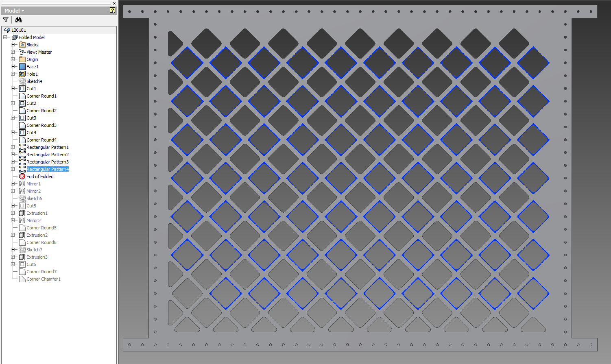The width and height of the screenshot is (611, 364).
Task: Open the browser help question mark icon
Action: [112, 11]
